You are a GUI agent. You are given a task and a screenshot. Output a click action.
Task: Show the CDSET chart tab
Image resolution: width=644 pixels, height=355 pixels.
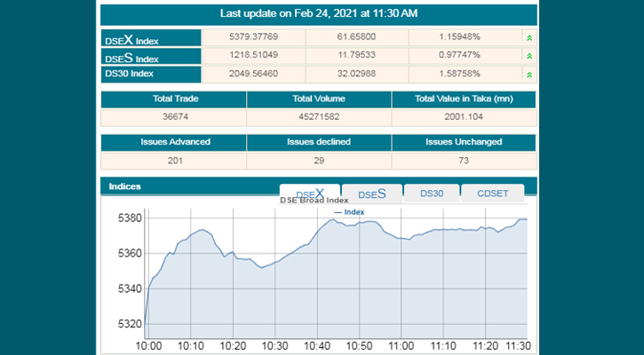(492, 193)
